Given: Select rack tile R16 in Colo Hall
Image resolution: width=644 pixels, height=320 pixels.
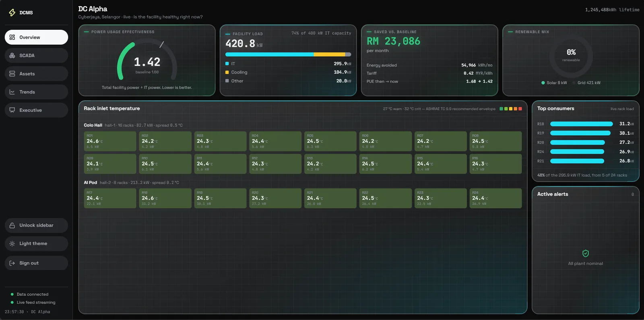Looking at the screenshot, I should (495, 164).
